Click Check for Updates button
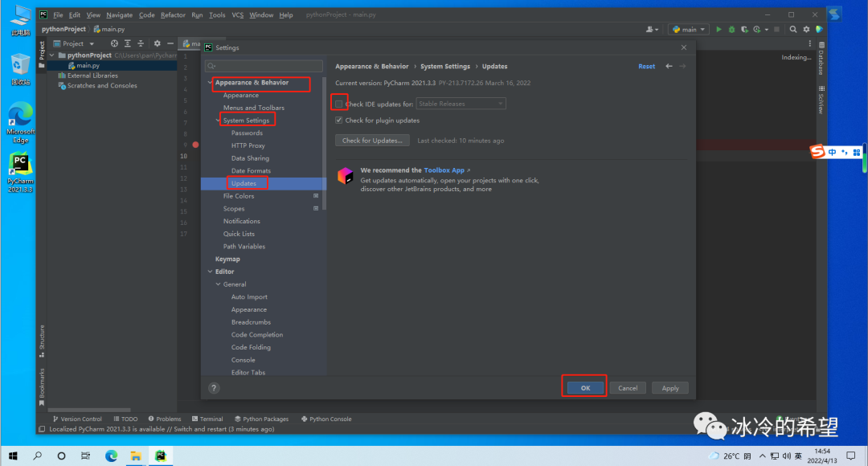Viewport: 868px width, 466px height. [x=373, y=141]
